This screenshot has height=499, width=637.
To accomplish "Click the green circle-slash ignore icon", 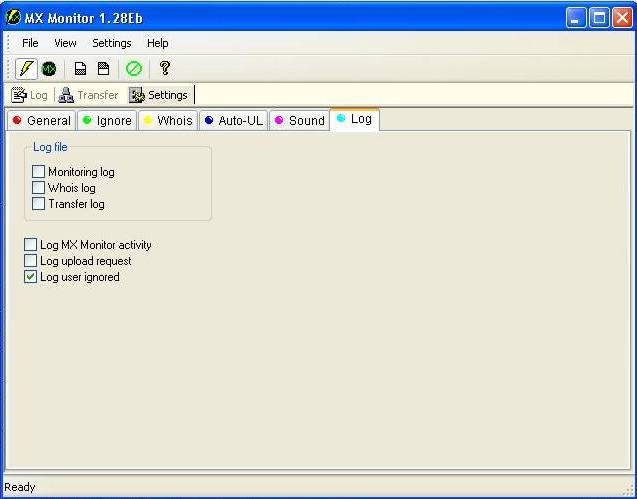I will click(x=134, y=69).
